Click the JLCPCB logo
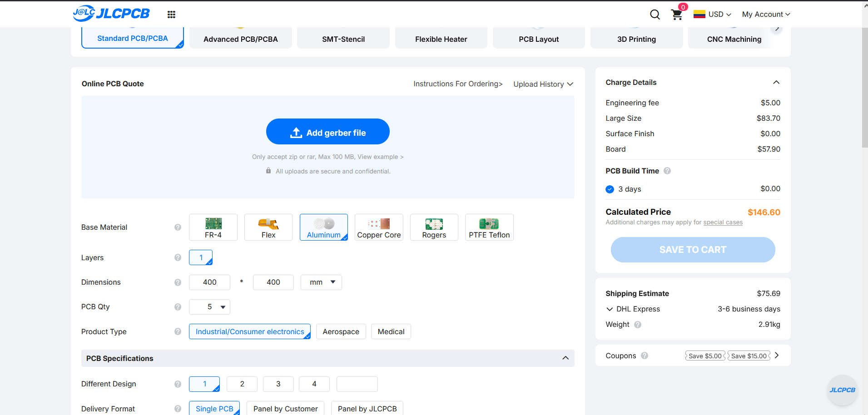Viewport: 868px width, 415px height. click(x=111, y=14)
